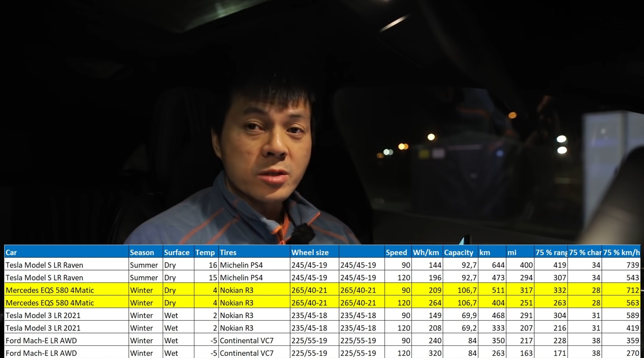The image size is (644, 358).
Task: Select the Car column header
Action: [66, 252]
